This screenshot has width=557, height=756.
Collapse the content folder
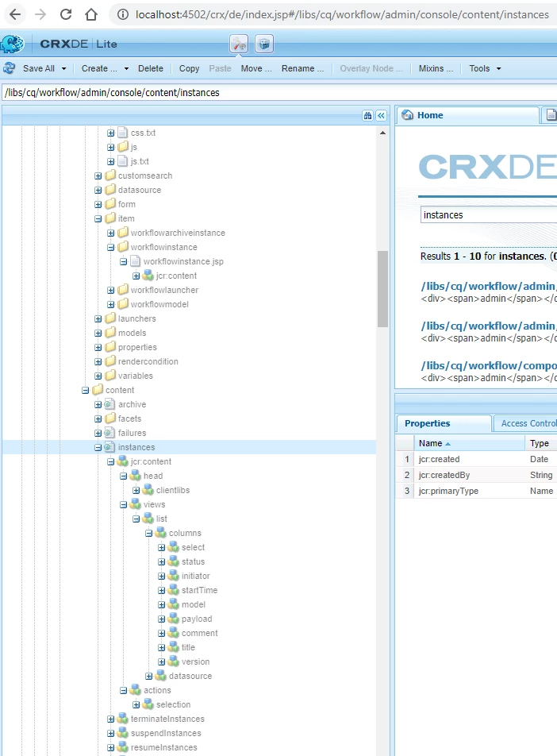pyautogui.click(x=86, y=390)
